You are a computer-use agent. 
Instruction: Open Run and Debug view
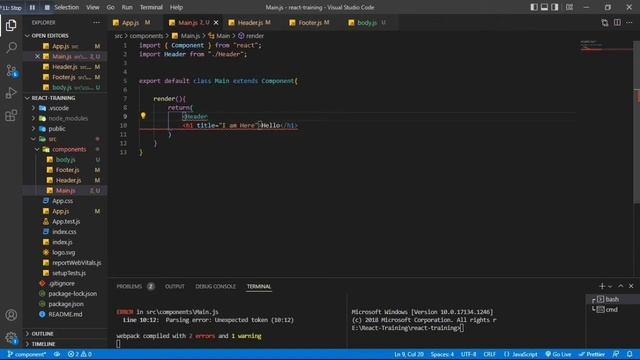coord(11,93)
